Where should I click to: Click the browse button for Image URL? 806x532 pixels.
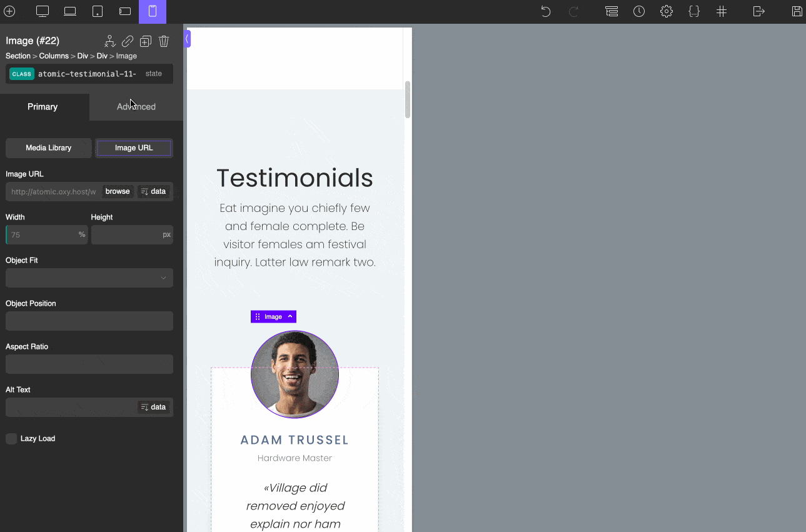(x=118, y=191)
